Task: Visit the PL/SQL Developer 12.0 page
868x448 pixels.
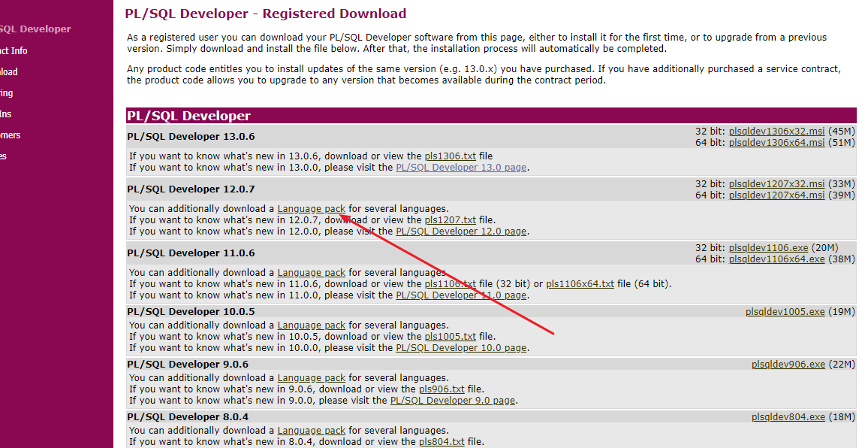Action: click(461, 232)
